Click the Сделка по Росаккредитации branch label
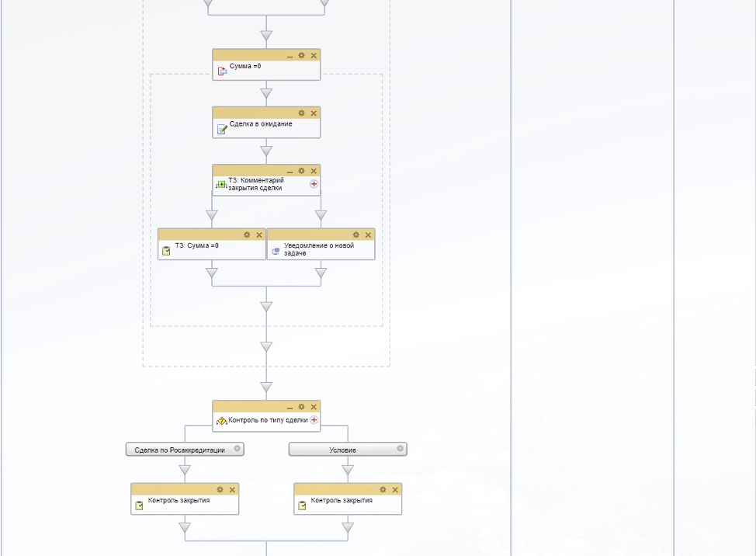Viewport: 756px width, 556px height. (180, 450)
